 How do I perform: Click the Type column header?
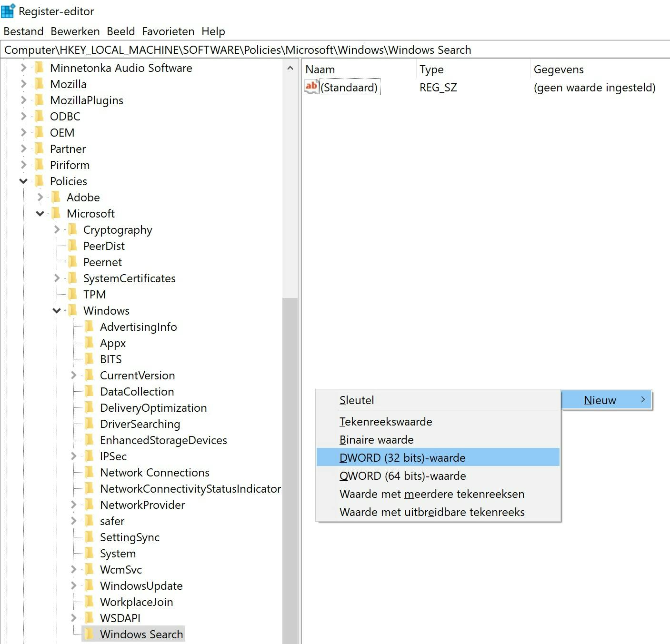pos(473,69)
